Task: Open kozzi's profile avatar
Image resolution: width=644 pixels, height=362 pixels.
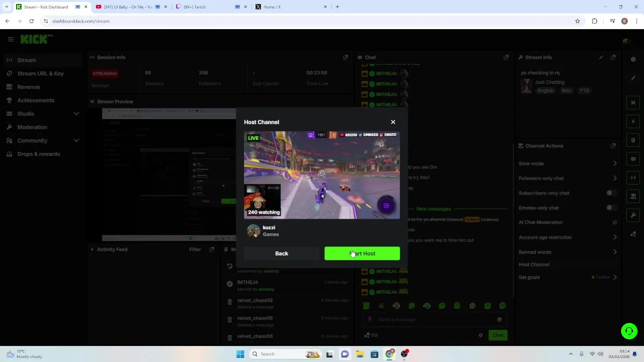Action: 254,231
